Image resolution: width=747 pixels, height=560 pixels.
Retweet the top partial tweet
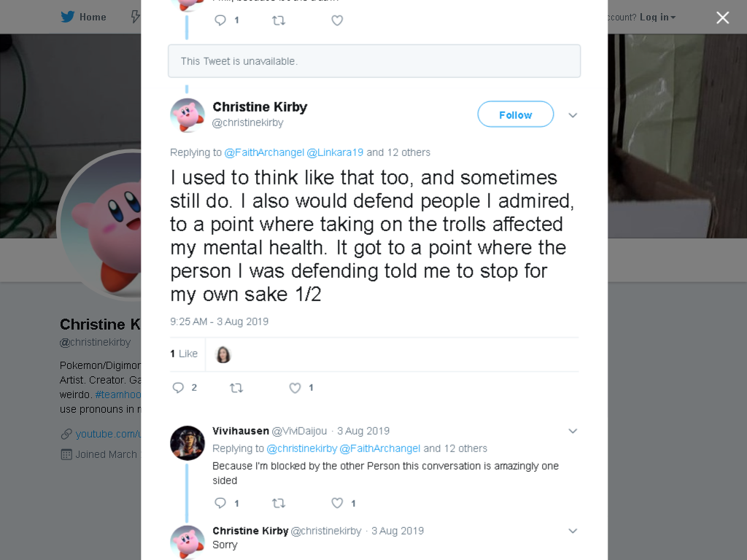point(279,20)
